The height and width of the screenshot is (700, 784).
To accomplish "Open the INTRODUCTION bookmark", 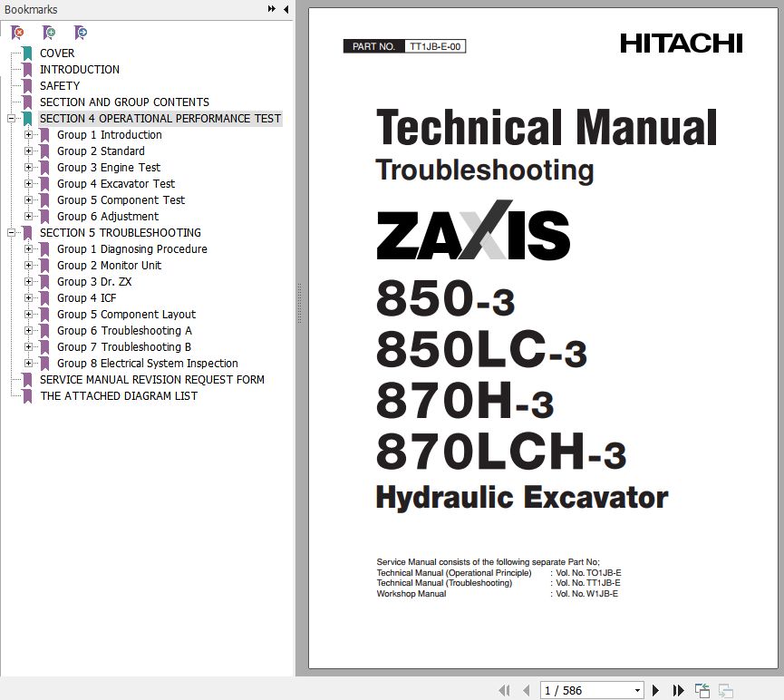I will [x=80, y=70].
